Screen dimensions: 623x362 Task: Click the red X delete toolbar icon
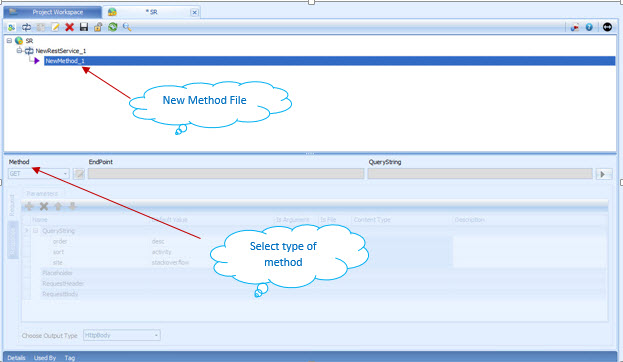click(70, 27)
